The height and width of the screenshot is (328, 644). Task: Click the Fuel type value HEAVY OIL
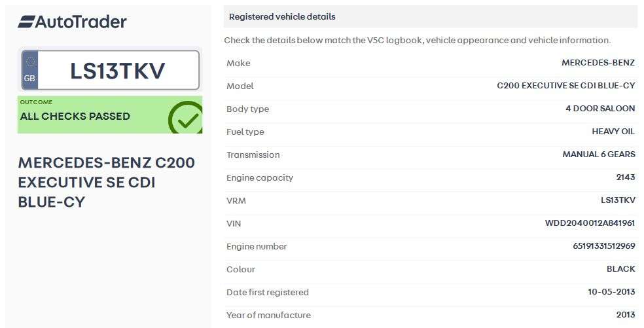(613, 132)
